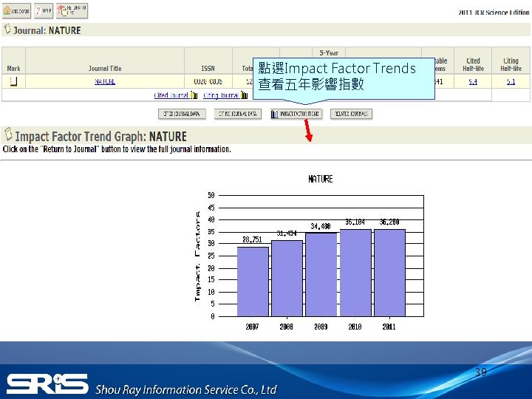Click the Cited Journal Data button
The width and height of the screenshot is (532, 399).
coord(182,114)
